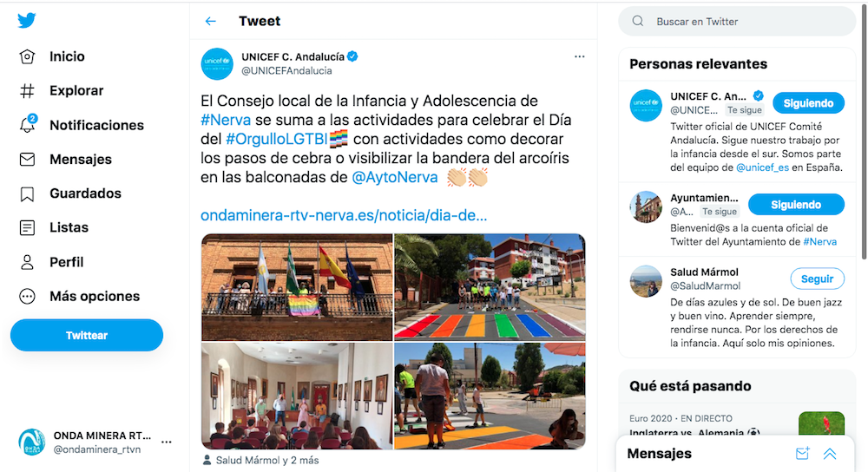
Task: Open Listas icon in sidebar
Action: click(27, 227)
